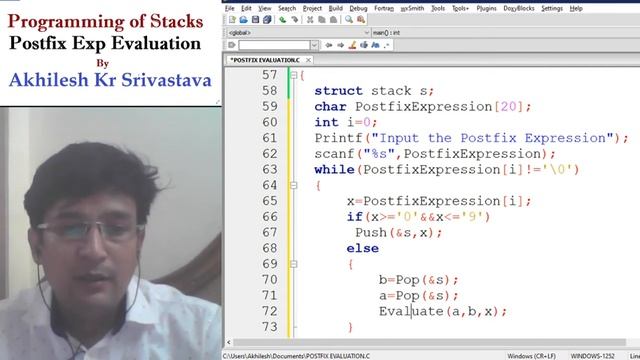Open the Project menu
Viewport: 640px width, 360px height.
[x=312, y=8]
